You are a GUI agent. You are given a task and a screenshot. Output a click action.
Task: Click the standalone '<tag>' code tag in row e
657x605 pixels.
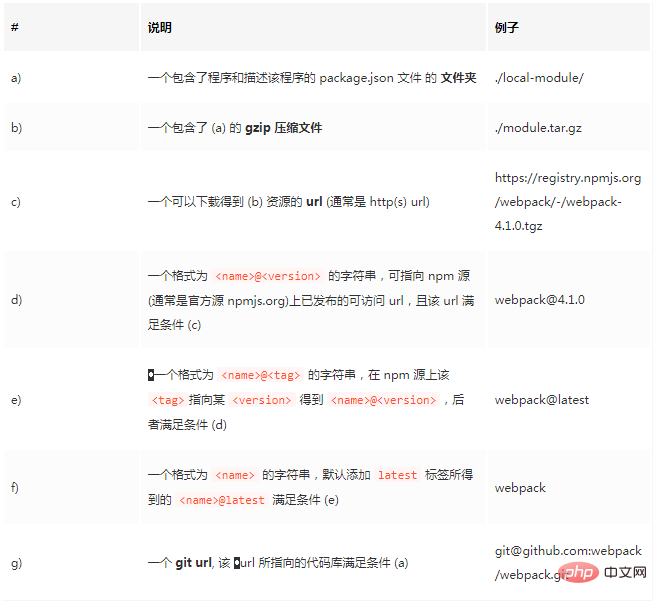[x=168, y=400]
